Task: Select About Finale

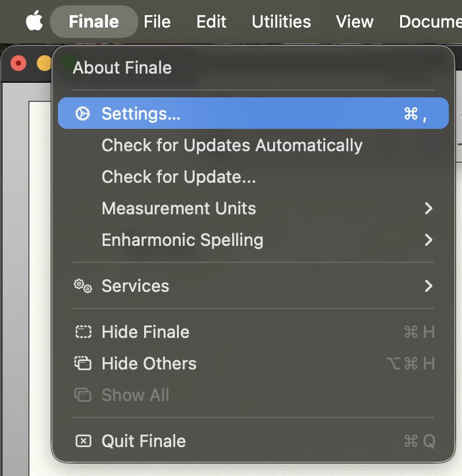Action: 122,68
